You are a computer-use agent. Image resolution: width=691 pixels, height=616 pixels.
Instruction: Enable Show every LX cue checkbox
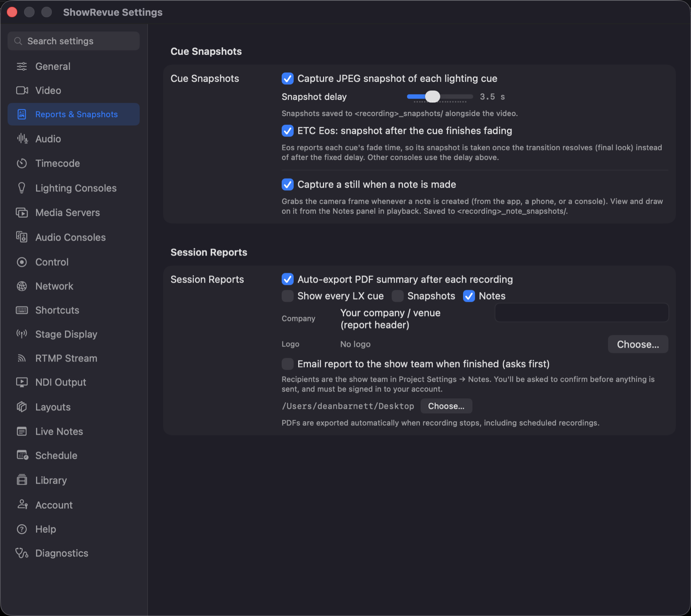point(288,296)
